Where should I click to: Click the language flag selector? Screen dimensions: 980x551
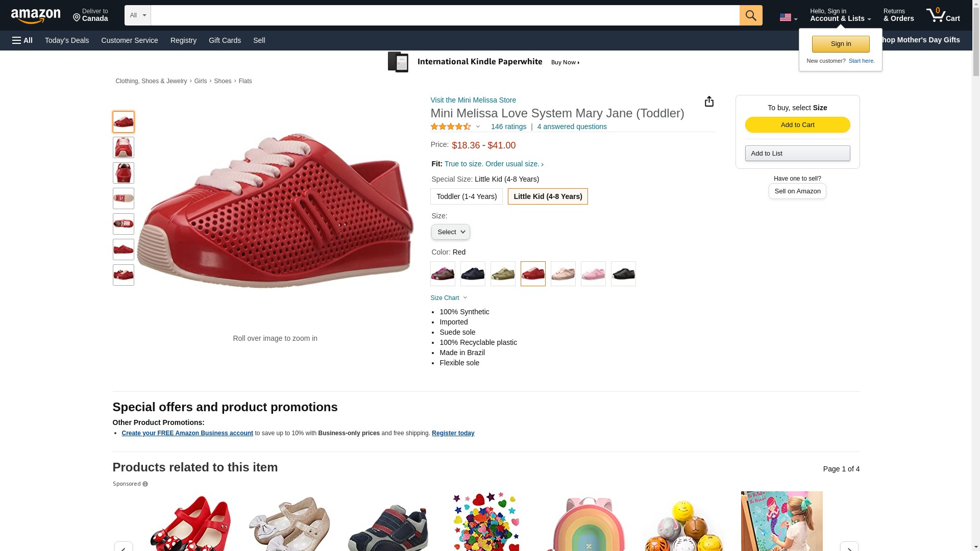(788, 17)
